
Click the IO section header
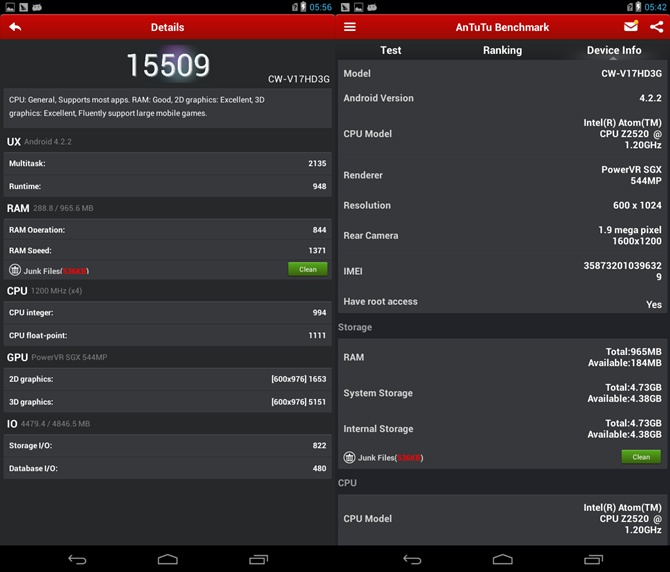pyautogui.click(x=48, y=424)
